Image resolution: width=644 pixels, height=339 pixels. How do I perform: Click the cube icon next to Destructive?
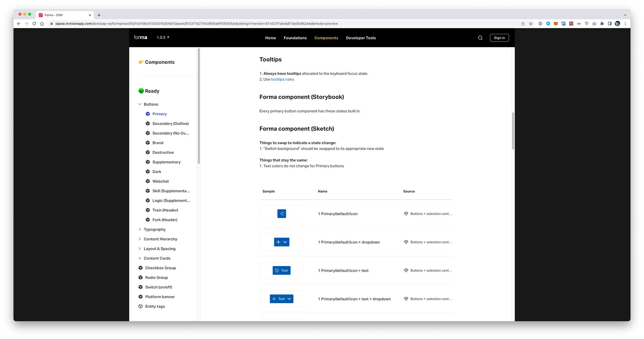tap(148, 152)
